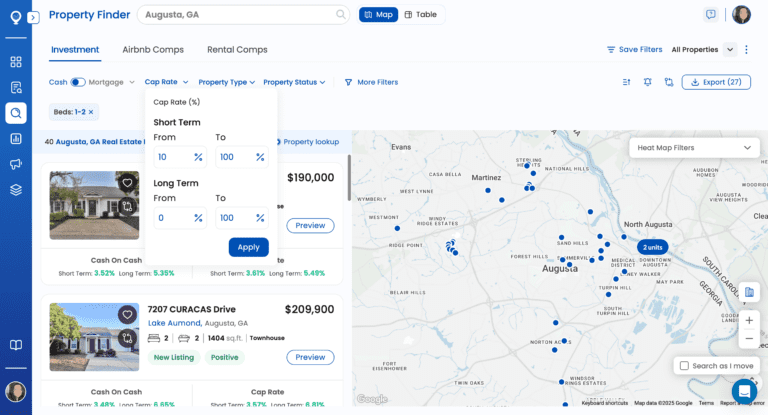Viewport: 768px width, 415px height.
Task: Open the chat bubble widget on map
Action: tap(743, 390)
